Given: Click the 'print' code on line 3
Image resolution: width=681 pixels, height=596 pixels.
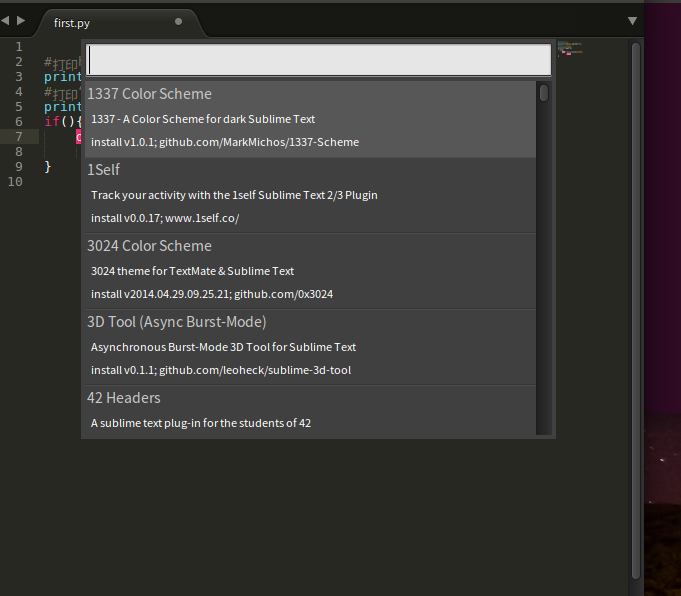Looking at the screenshot, I should point(63,77).
